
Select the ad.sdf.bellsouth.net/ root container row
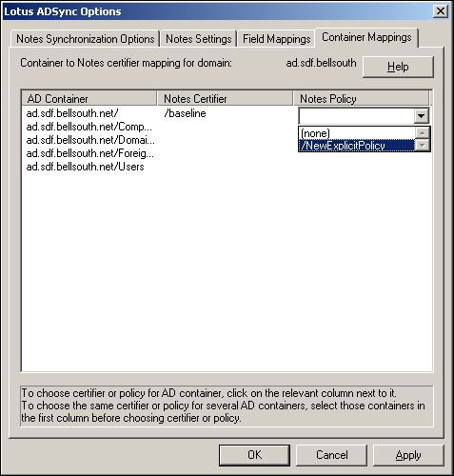tap(72, 113)
